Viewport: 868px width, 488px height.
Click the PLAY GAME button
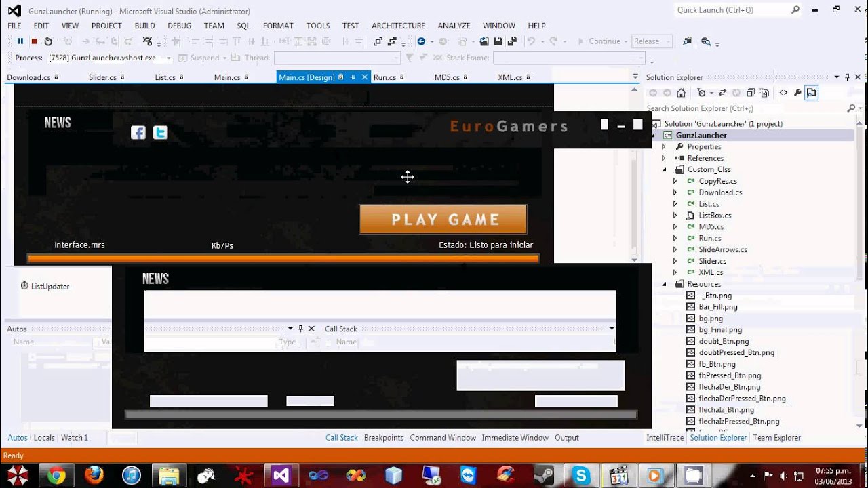[443, 220]
